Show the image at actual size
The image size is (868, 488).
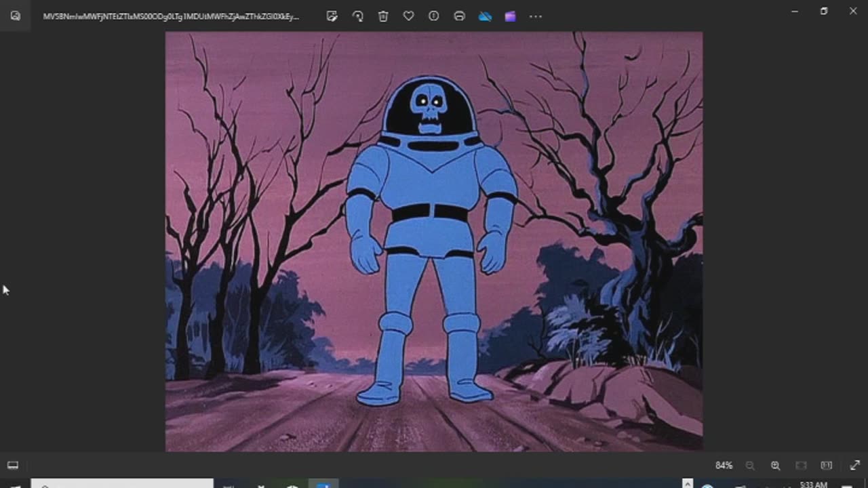point(827,466)
